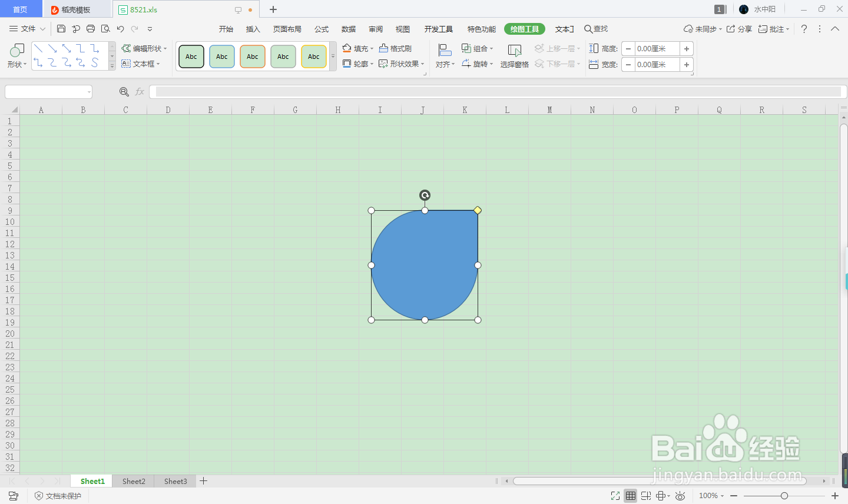The image size is (848, 504).
Task: Add a new sheet with plus button
Action: (203, 481)
